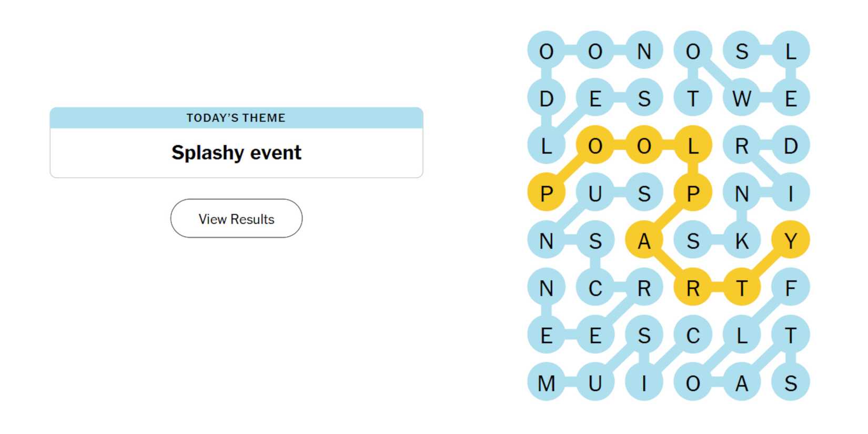
Task: Click the M tile in the bottom-left corner
Action: [x=546, y=383]
